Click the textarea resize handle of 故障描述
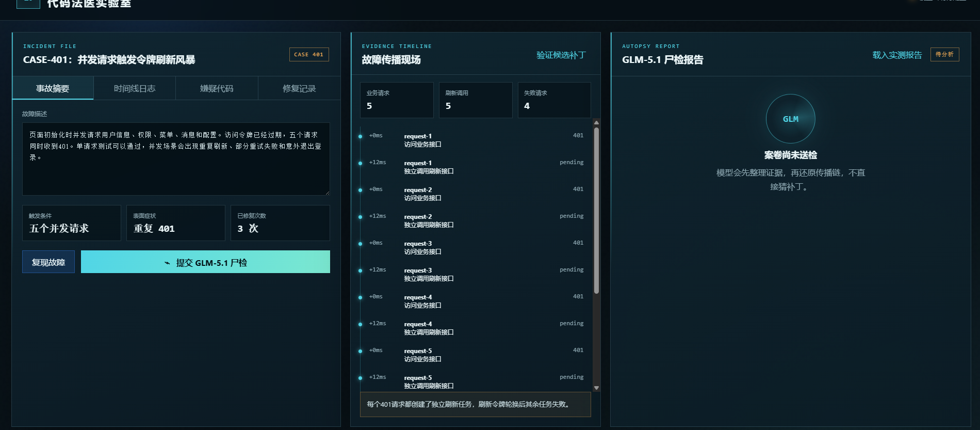The image size is (980, 430). coord(327,193)
